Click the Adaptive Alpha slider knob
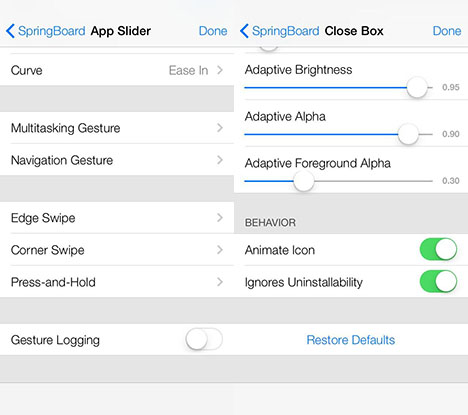Screen dimensions: 468x415 pos(408,134)
